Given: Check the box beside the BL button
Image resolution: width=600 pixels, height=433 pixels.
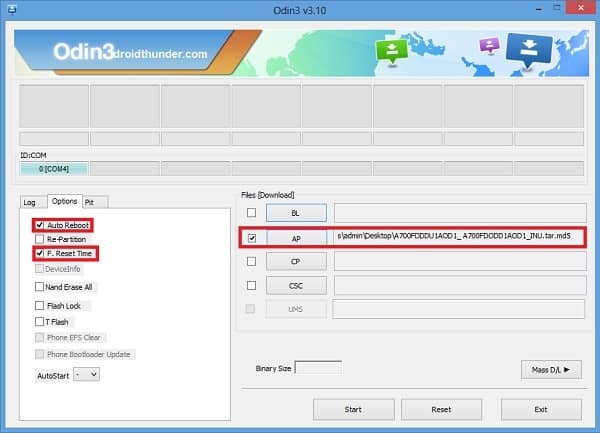Looking at the screenshot, I should (251, 212).
